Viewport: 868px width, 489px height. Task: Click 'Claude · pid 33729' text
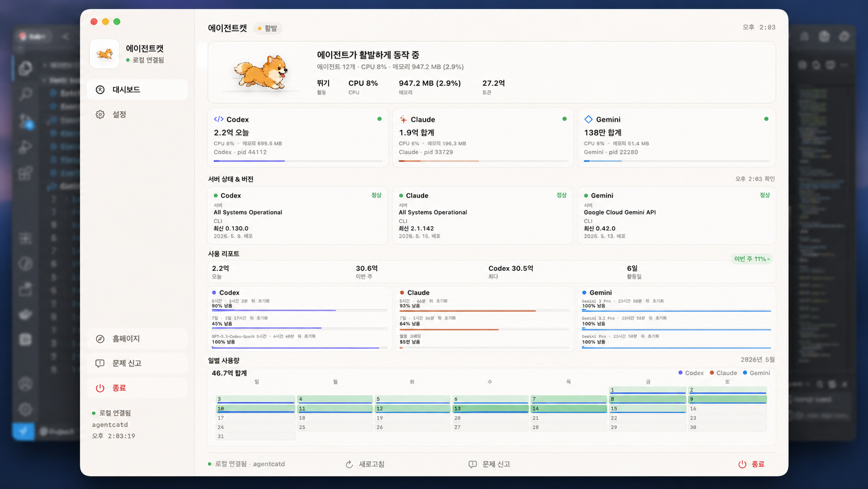tap(426, 152)
